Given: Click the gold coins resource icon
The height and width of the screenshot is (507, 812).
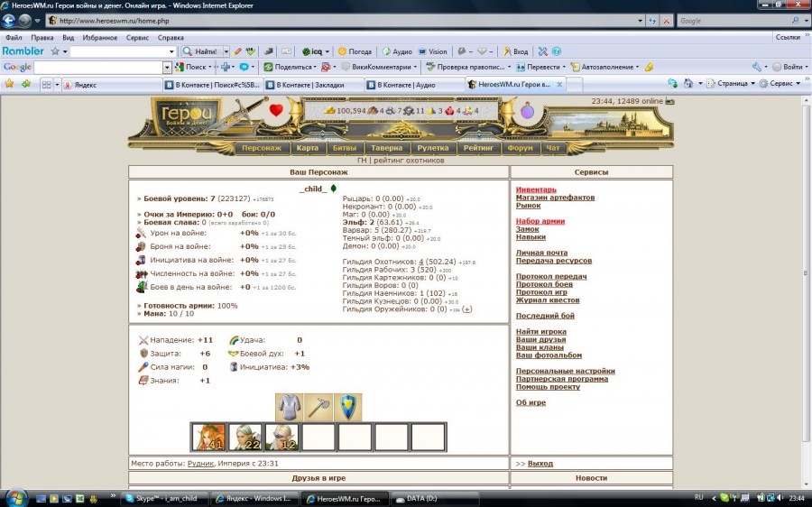Looking at the screenshot, I should tap(329, 110).
